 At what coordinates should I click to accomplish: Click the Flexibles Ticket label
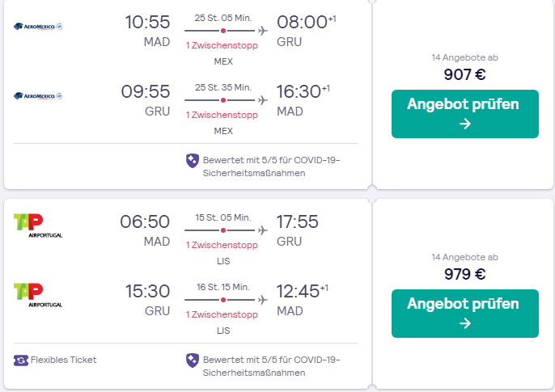(64, 360)
